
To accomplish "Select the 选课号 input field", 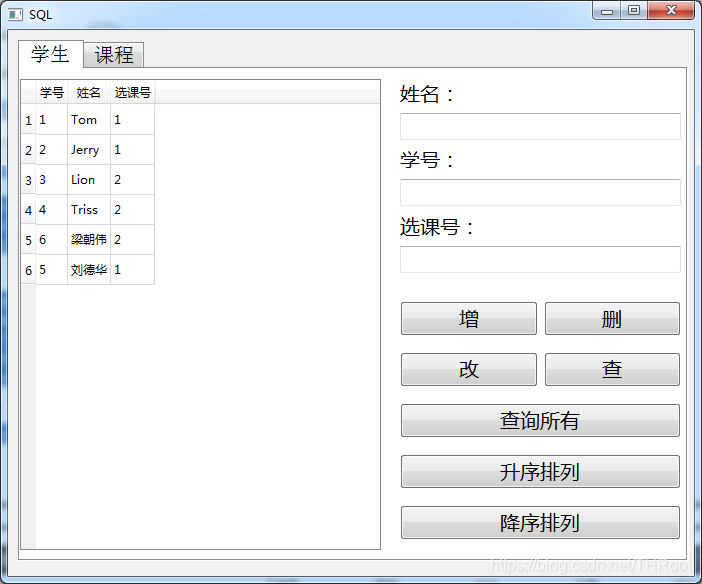I will [x=540, y=259].
